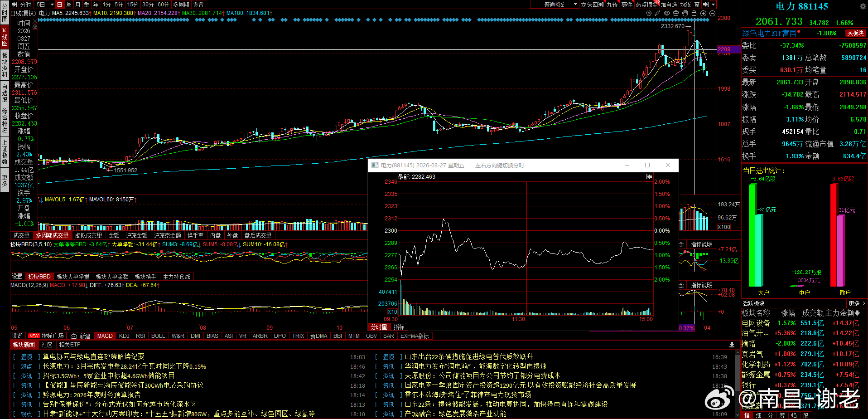The width and height of the screenshot is (868, 419).
Task: Click the 买板块 buy sector button
Action: click(855, 34)
